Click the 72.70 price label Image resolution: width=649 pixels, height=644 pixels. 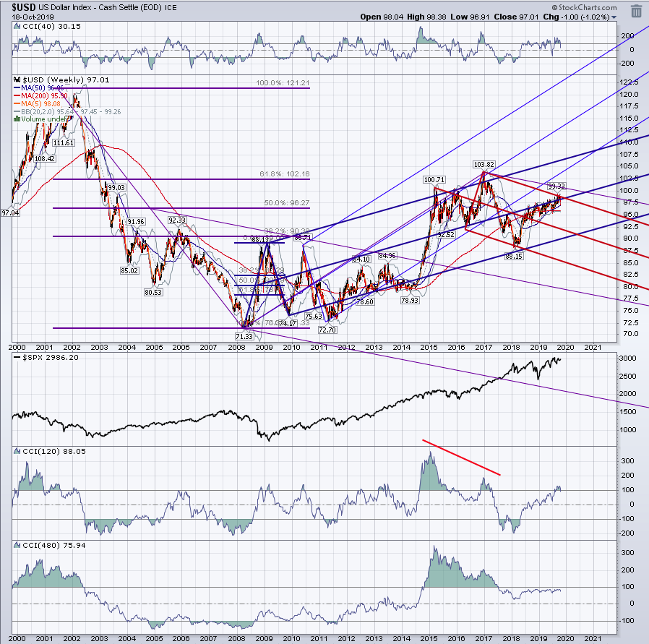tap(327, 330)
